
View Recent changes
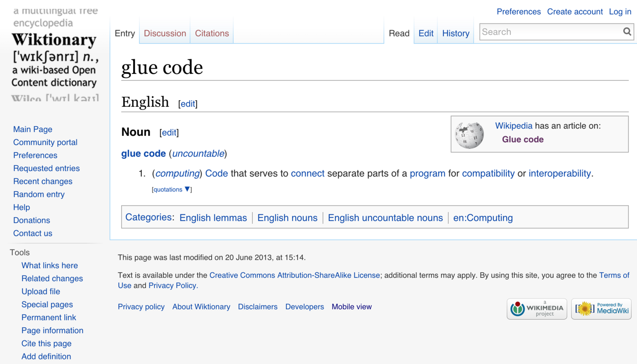pyautogui.click(x=43, y=181)
